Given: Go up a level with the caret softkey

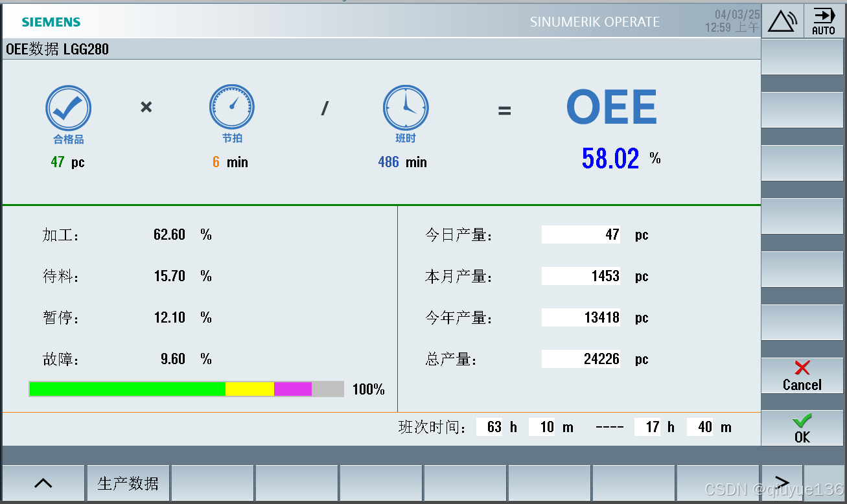Looking at the screenshot, I should (x=43, y=483).
